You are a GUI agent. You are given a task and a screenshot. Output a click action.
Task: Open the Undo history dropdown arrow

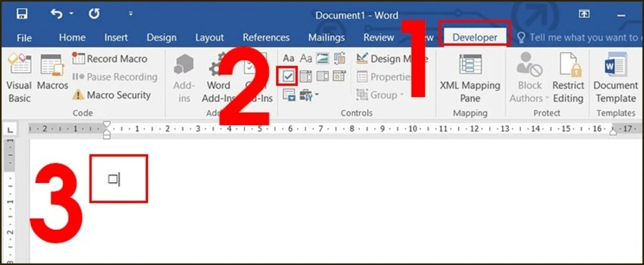pyautogui.click(x=72, y=14)
